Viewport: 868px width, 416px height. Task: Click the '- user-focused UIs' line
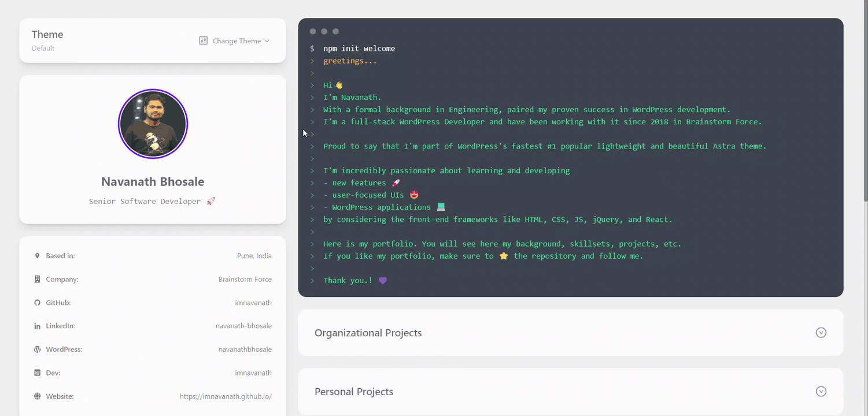371,195
